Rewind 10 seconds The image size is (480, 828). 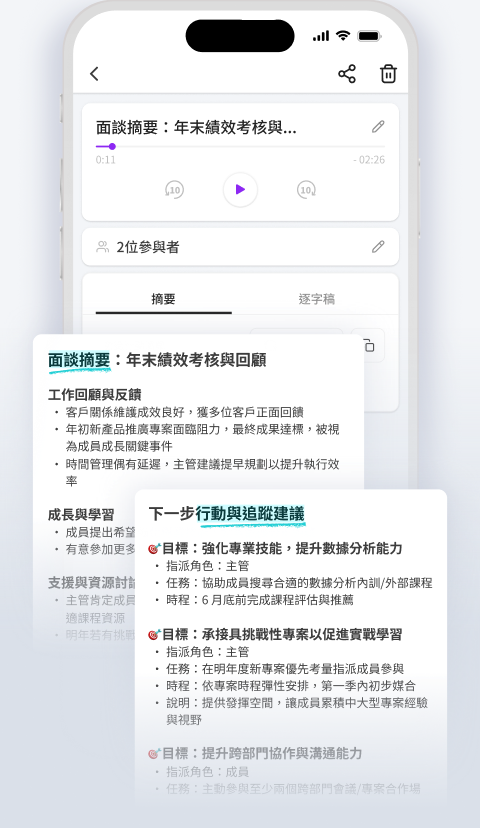(174, 190)
